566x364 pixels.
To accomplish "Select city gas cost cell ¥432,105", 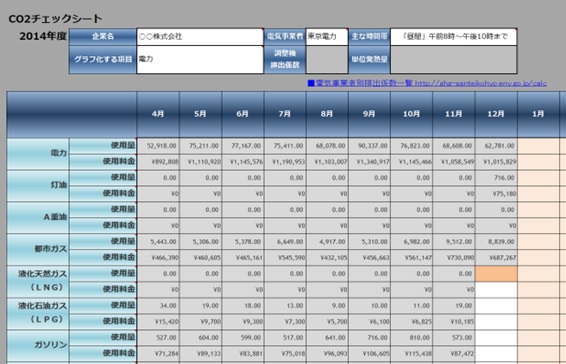I will [x=327, y=257].
